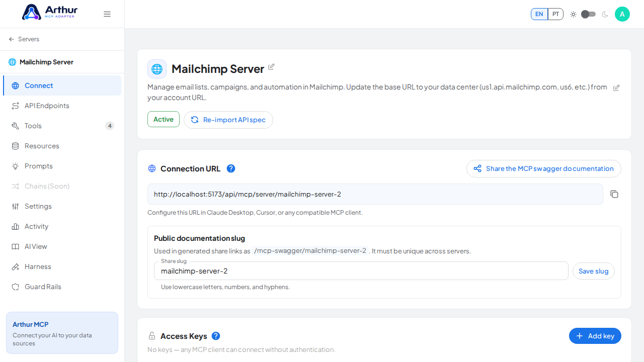Click the 'Public documentation slug' heading
This screenshot has height=362, width=644.
tap(199, 238)
